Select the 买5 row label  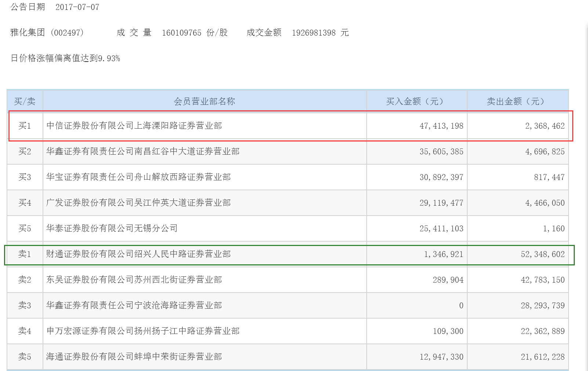click(x=25, y=228)
